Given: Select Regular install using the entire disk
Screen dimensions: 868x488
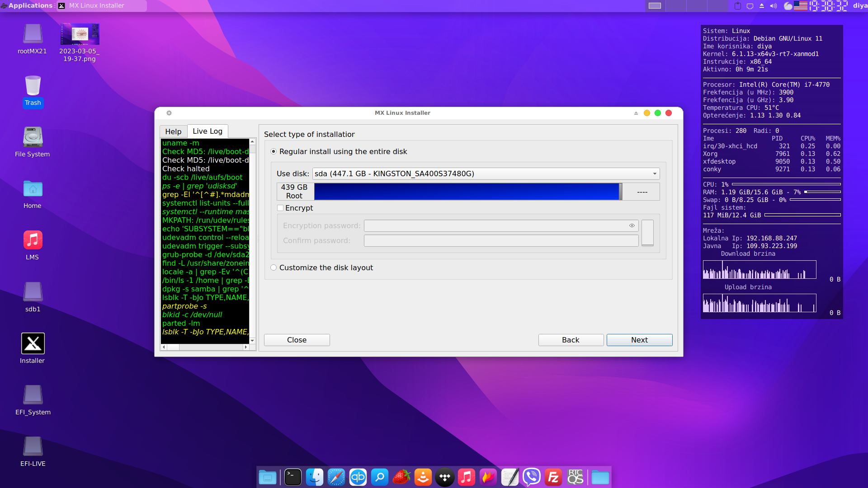Looking at the screenshot, I should coord(339,152).
